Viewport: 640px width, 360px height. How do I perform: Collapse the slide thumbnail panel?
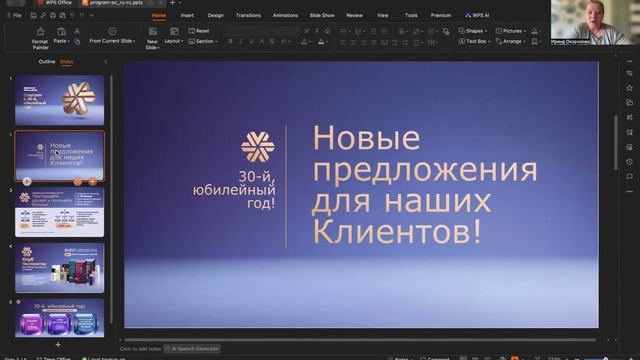[x=106, y=62]
